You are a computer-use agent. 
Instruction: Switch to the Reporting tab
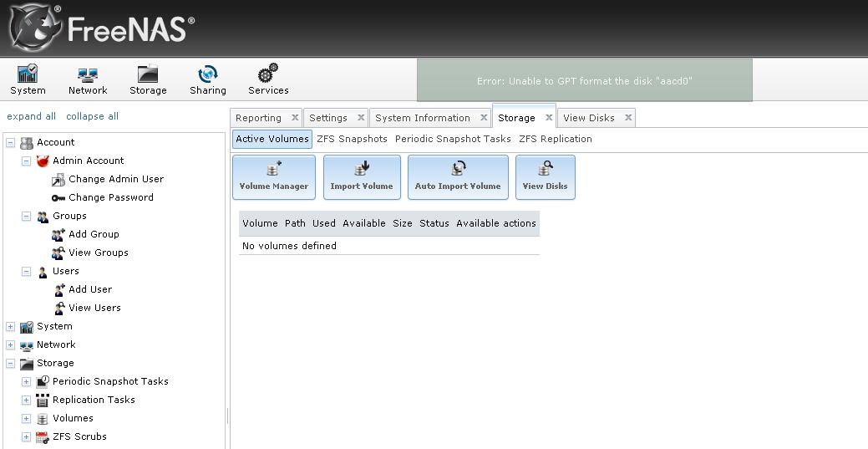[258, 118]
